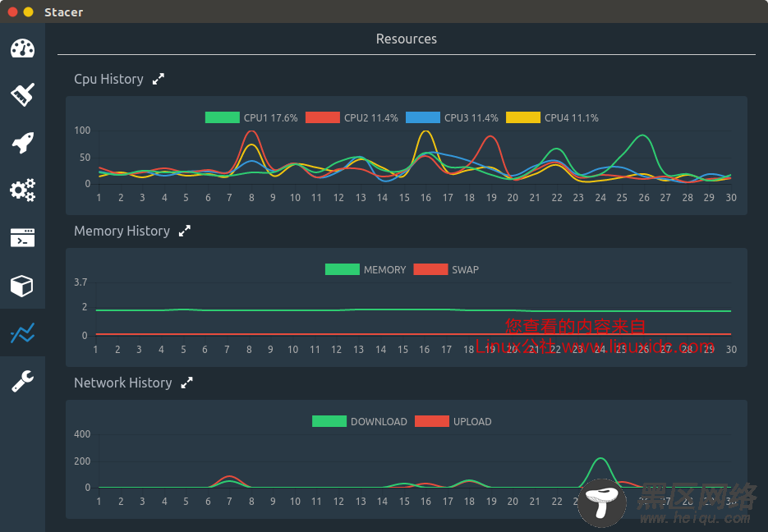Toggle the CPU3 blue legend swatch
Viewport: 768px width, 532px height.
pyautogui.click(x=423, y=117)
